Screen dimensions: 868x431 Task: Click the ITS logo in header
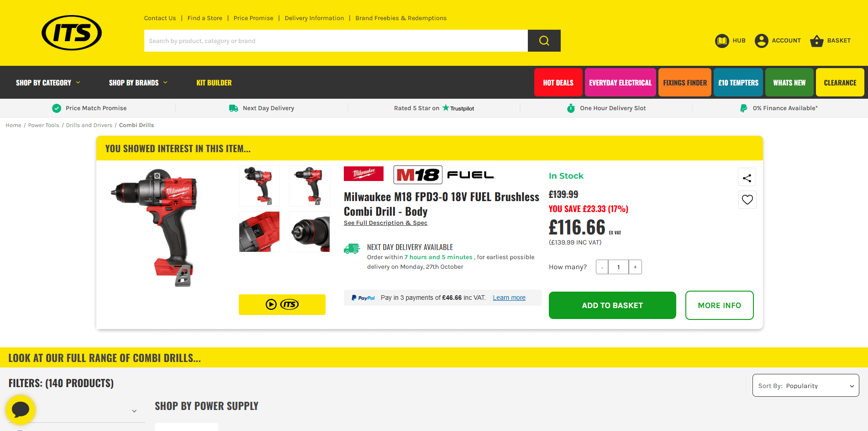[72, 33]
